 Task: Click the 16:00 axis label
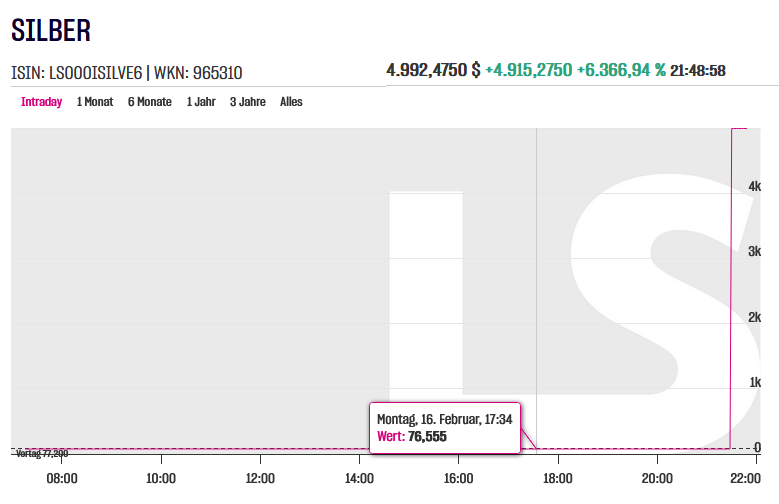click(458, 478)
